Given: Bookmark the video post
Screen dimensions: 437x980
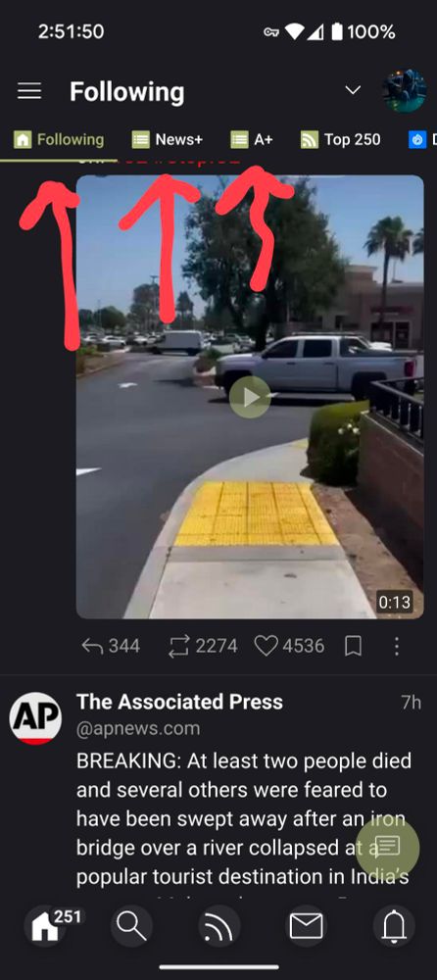Looking at the screenshot, I should point(354,646).
